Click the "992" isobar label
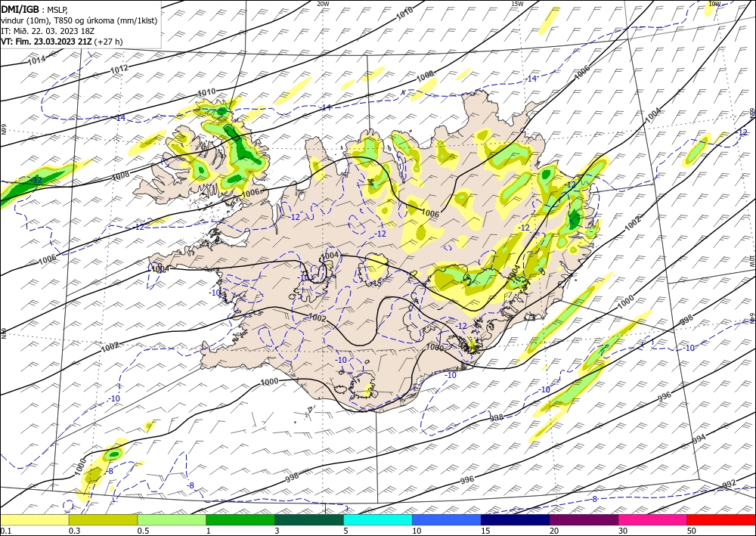The image size is (756, 536). (x=730, y=484)
